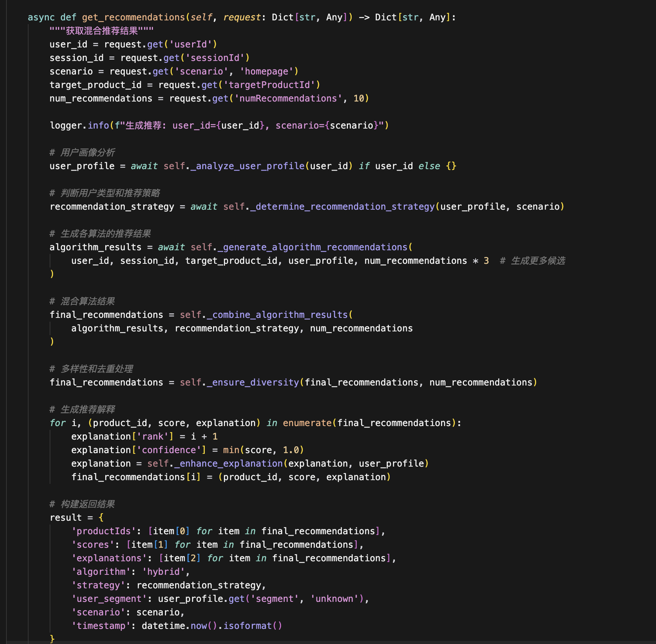Image resolution: width=656 pixels, height=644 pixels.
Task: Click the string 'targetProductId'
Action: point(269,85)
